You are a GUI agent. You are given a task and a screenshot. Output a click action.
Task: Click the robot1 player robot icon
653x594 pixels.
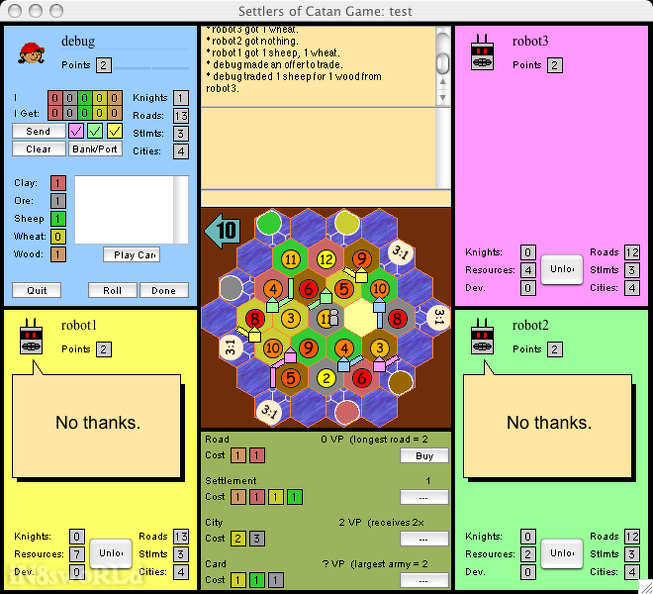pos(31,337)
